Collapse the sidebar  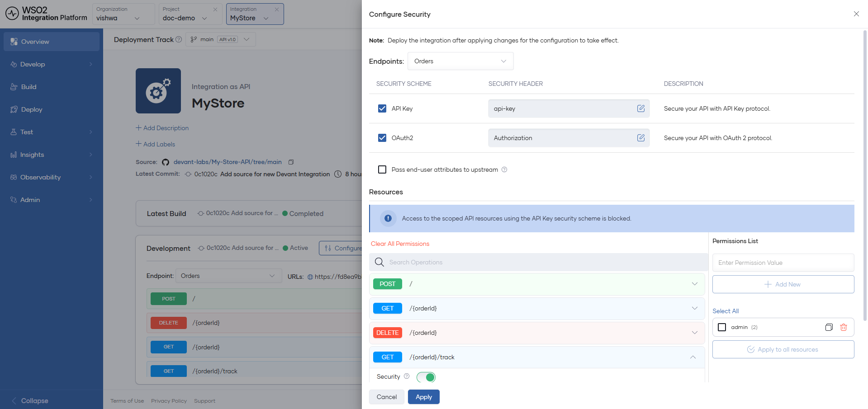pyautogui.click(x=30, y=400)
